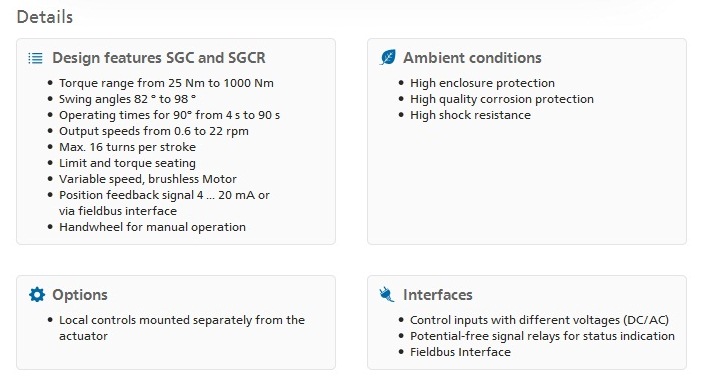Click the swing angles 82° to 98° item
This screenshot has width=703, height=383.
pyautogui.click(x=128, y=99)
